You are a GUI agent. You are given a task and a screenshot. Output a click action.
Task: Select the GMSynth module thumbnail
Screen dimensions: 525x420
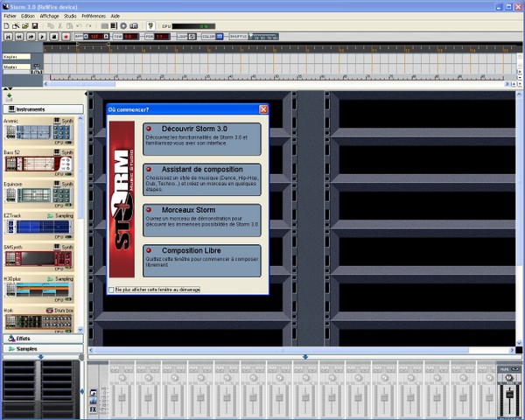pos(38,259)
